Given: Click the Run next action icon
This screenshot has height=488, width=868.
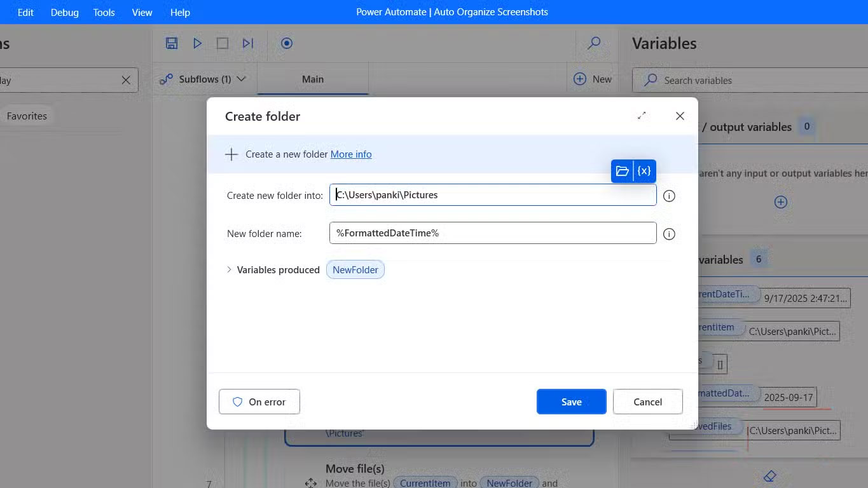Looking at the screenshot, I should click(248, 43).
